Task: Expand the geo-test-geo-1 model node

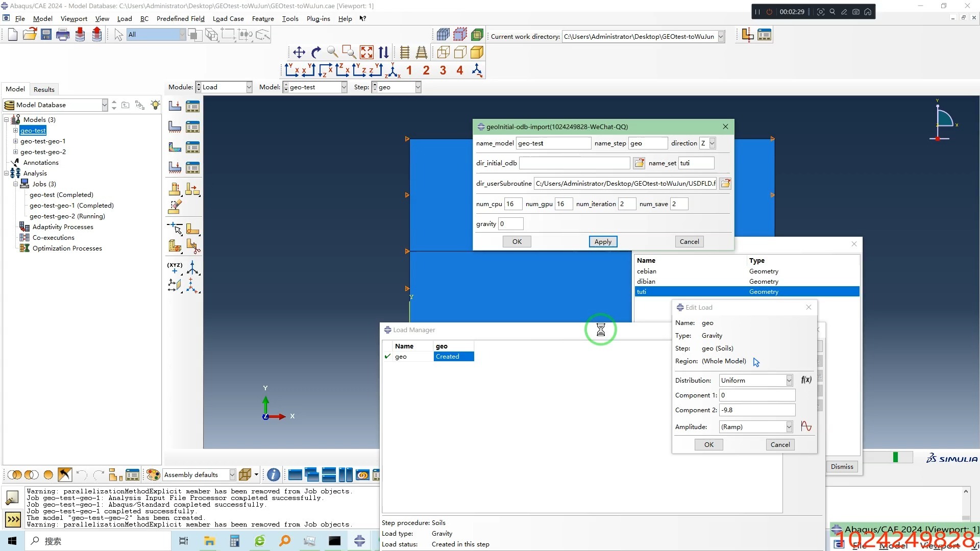Action: (x=15, y=141)
